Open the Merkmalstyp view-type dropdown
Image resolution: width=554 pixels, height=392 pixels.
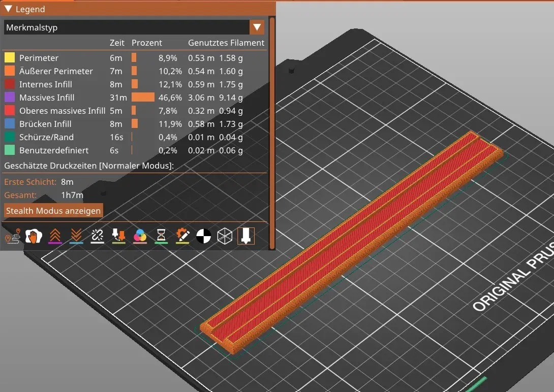point(134,27)
